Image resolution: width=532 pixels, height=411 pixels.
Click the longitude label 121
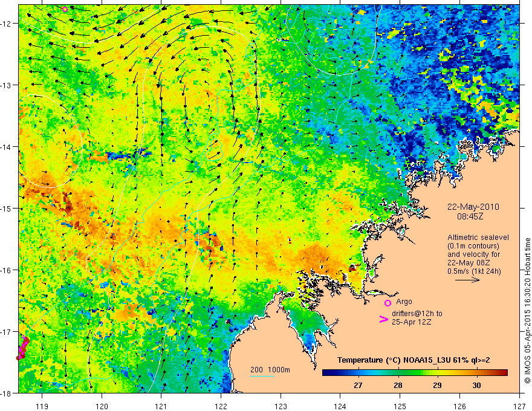(x=161, y=406)
